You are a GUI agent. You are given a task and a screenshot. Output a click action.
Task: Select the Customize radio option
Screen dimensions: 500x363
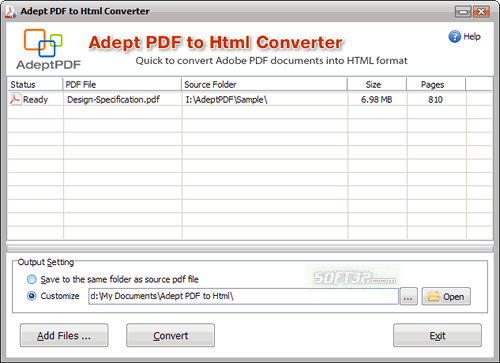tap(32, 296)
